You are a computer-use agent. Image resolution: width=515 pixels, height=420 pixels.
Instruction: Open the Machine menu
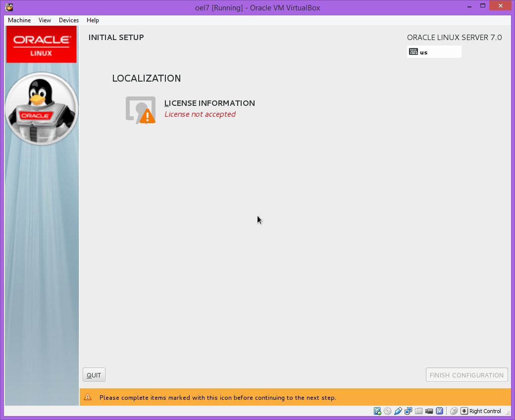19,20
